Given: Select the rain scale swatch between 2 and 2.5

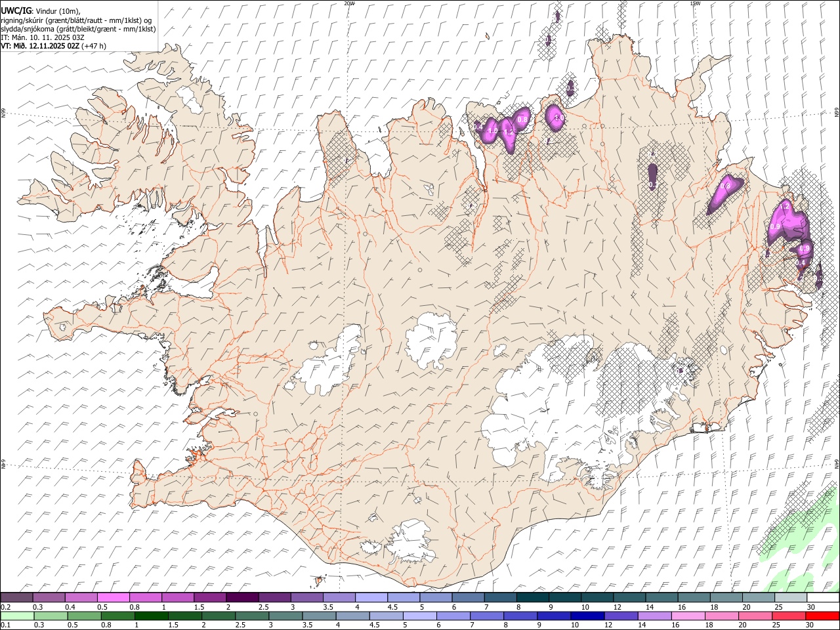Looking at the screenshot, I should [x=219, y=616].
